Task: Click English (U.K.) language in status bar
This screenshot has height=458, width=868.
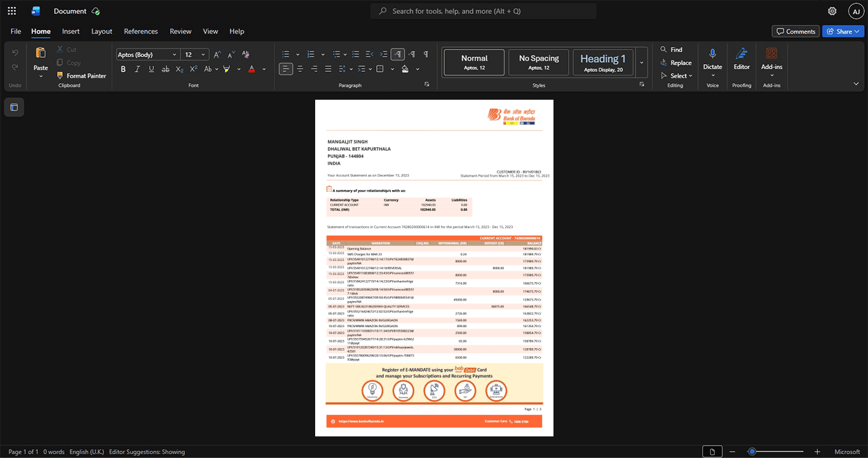Action: (86, 452)
